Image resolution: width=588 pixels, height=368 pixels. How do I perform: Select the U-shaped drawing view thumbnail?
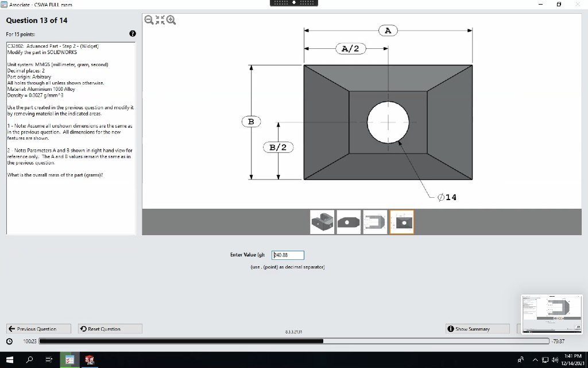point(375,221)
